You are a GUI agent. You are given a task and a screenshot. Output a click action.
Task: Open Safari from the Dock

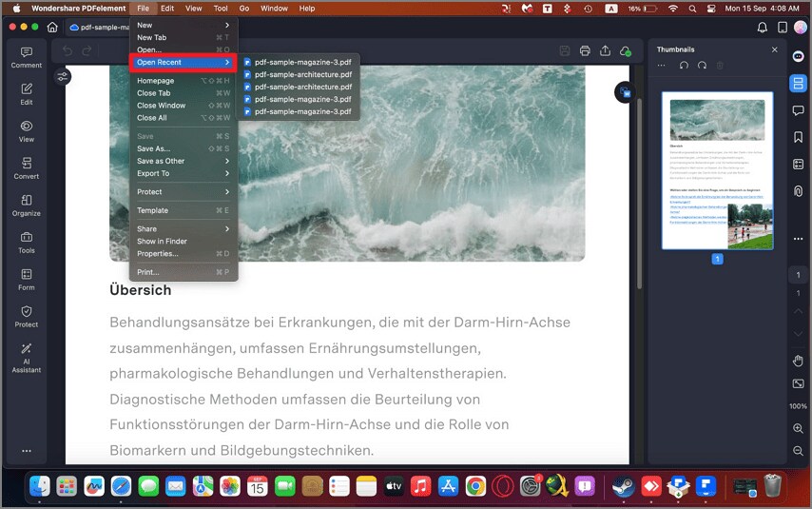click(x=121, y=486)
